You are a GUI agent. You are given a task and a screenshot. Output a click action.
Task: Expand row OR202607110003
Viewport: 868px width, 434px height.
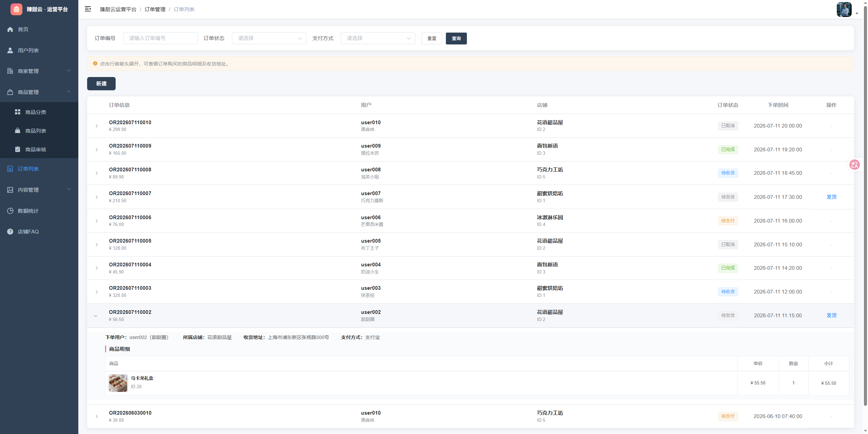pyautogui.click(x=97, y=292)
